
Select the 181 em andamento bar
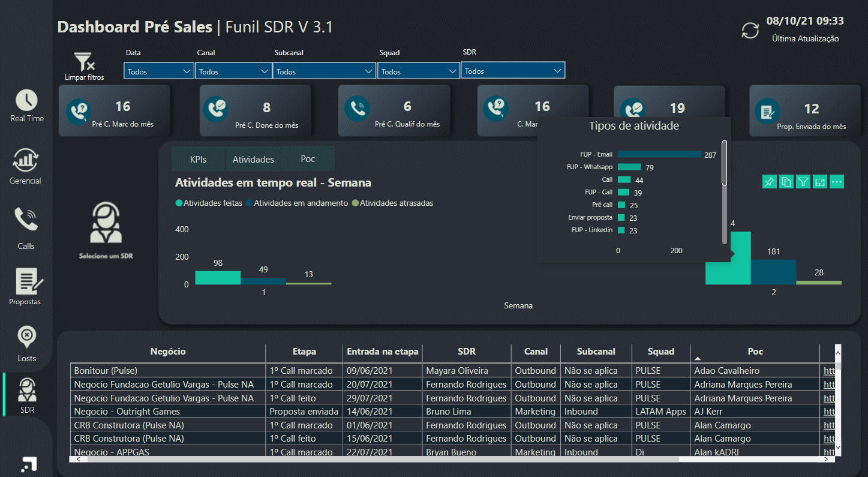773,272
